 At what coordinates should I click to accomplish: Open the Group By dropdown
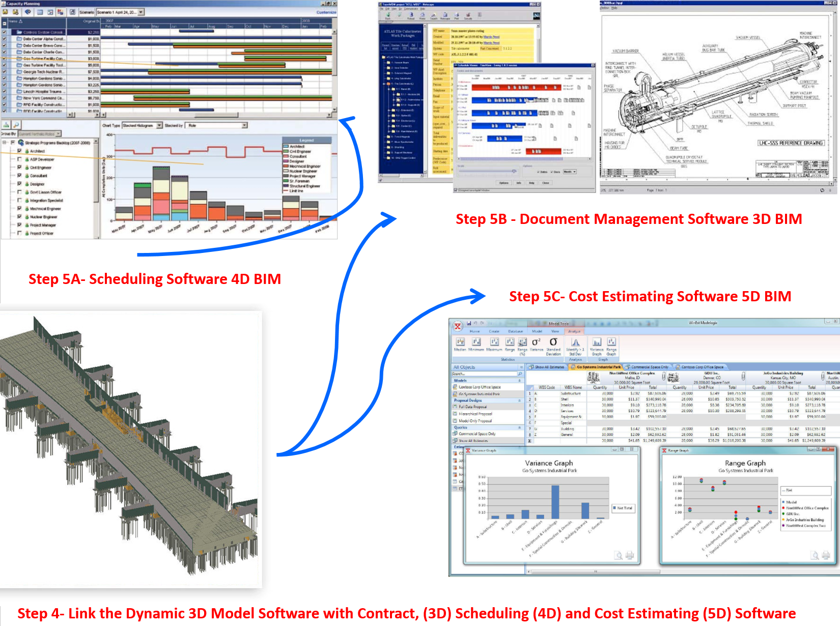(x=59, y=134)
